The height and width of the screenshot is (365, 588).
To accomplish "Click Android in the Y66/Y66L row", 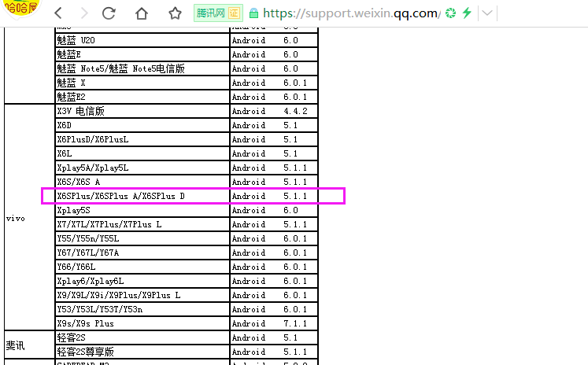I will click(249, 267).
